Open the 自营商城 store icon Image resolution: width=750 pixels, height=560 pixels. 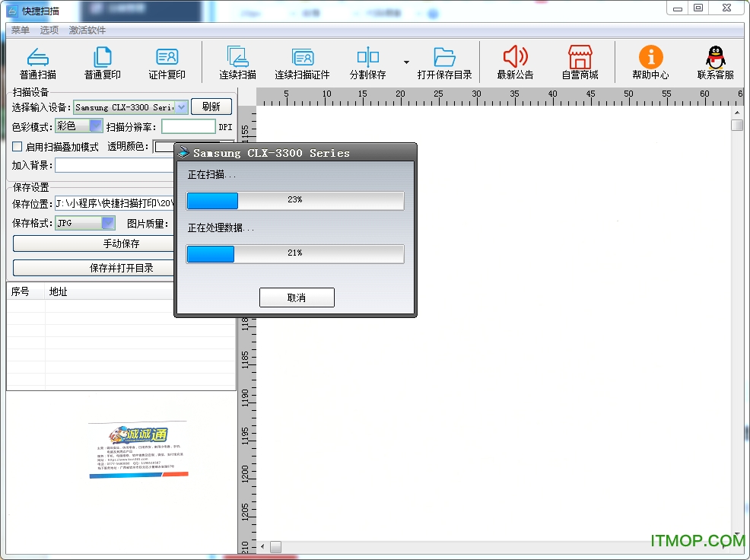(580, 57)
